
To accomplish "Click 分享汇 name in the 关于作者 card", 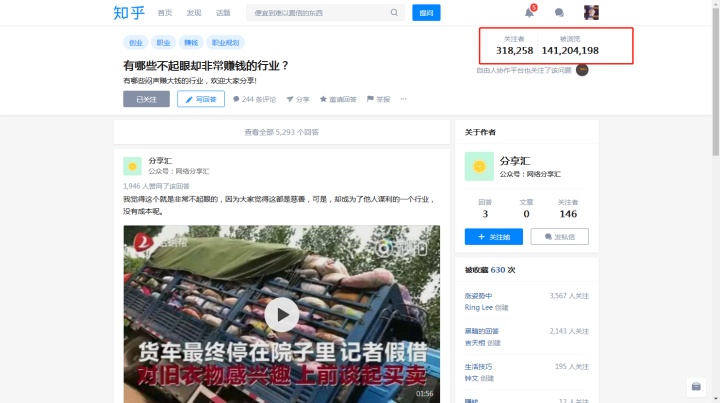I will pyautogui.click(x=515, y=161).
